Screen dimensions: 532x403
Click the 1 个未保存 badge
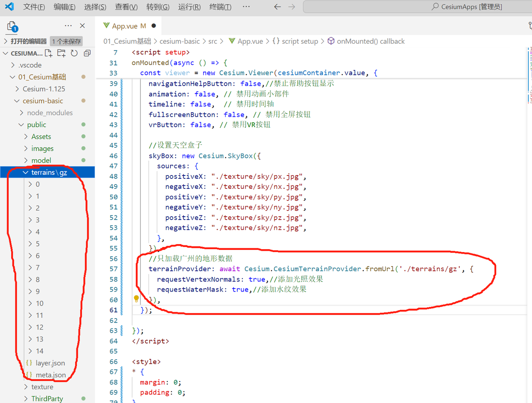pos(66,41)
